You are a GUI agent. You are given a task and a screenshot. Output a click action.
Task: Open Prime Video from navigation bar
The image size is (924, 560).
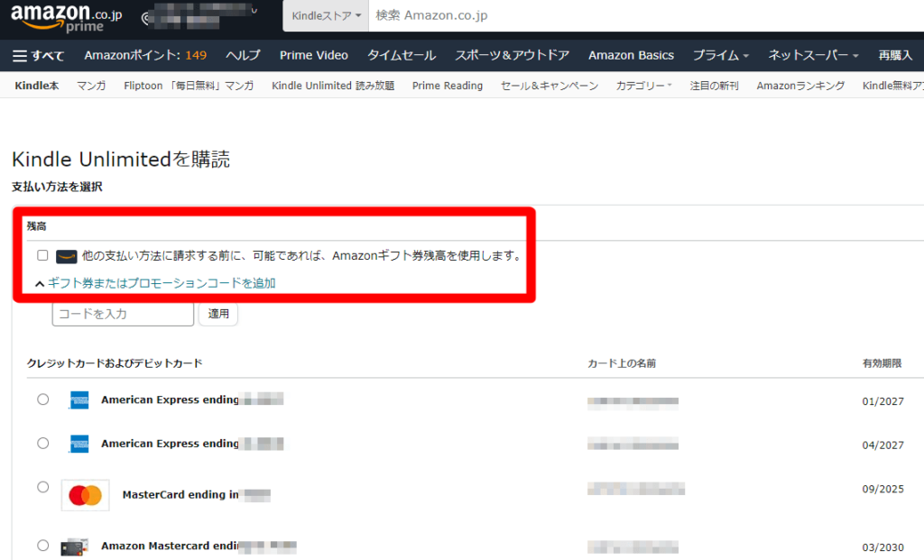pyautogui.click(x=313, y=56)
